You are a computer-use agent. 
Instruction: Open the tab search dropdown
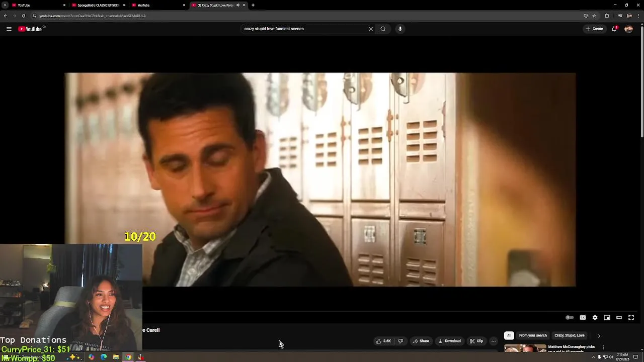[x=5, y=5]
